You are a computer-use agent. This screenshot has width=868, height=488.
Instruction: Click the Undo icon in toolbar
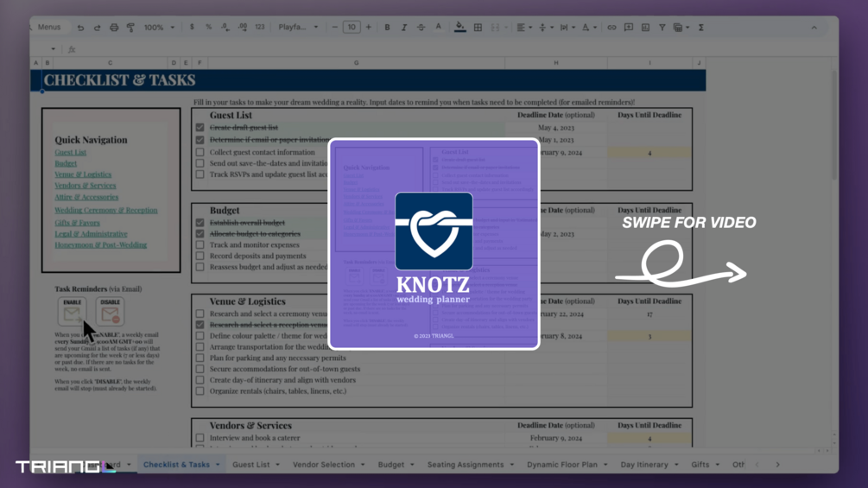click(x=81, y=27)
